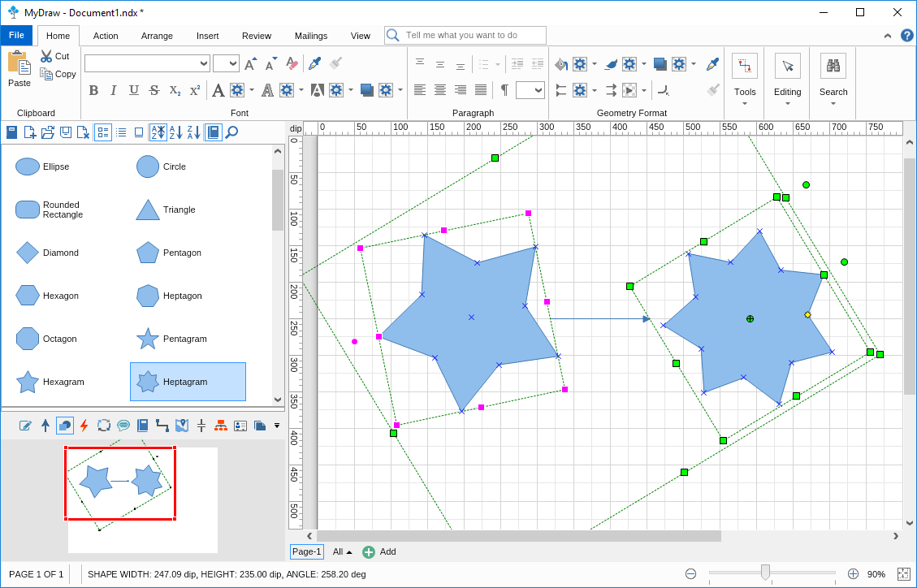Toggle Strikethrough formatting

[154, 90]
